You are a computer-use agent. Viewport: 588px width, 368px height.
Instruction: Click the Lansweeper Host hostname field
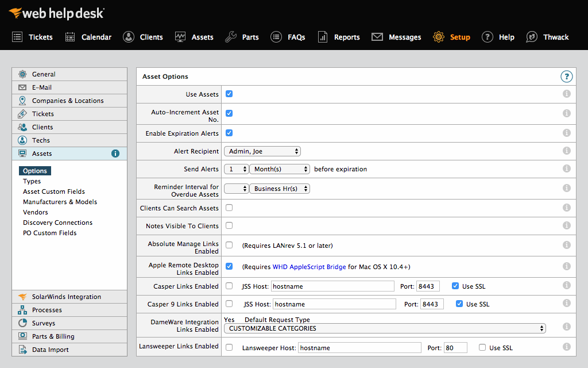point(359,347)
